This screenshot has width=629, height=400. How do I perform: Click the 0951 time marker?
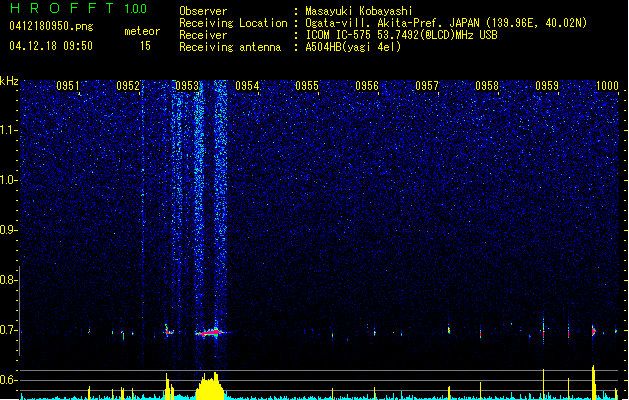pos(68,86)
